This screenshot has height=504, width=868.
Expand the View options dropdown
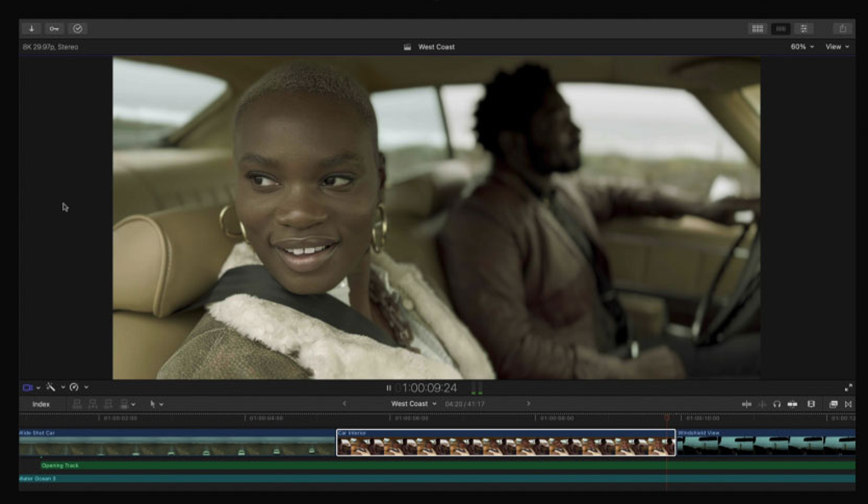[837, 47]
